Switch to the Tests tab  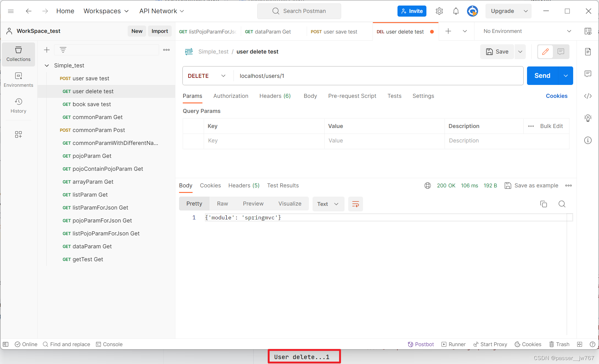(x=394, y=96)
